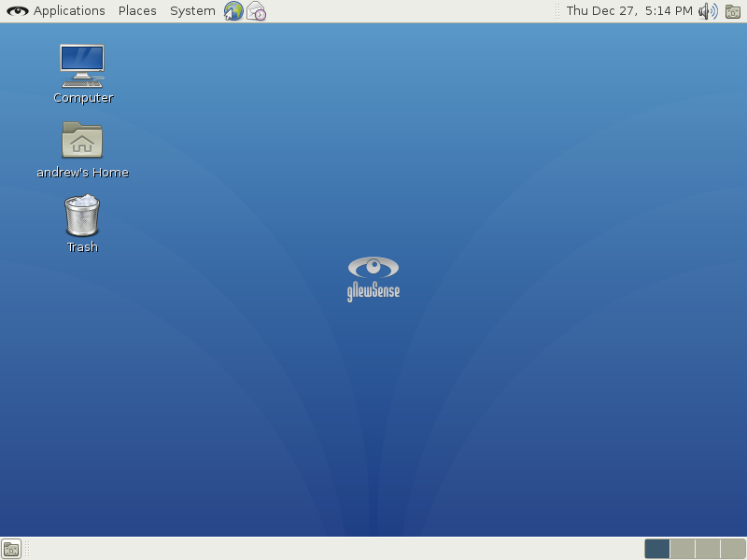
Task: Click the top panel drag handle beside clock
Action: 558,11
